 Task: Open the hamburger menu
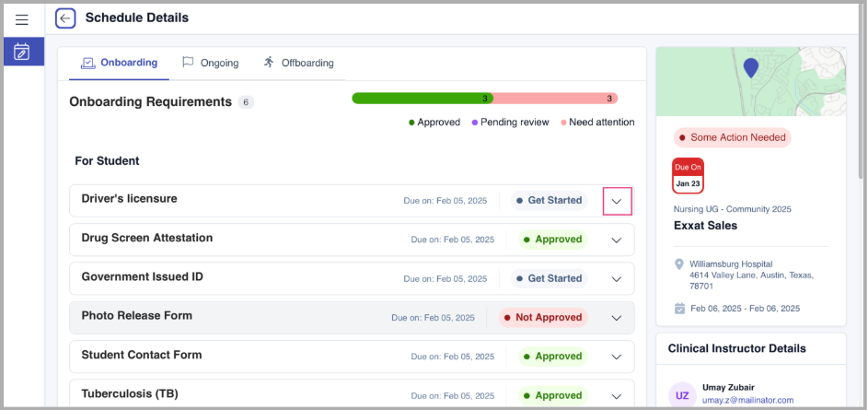point(22,19)
